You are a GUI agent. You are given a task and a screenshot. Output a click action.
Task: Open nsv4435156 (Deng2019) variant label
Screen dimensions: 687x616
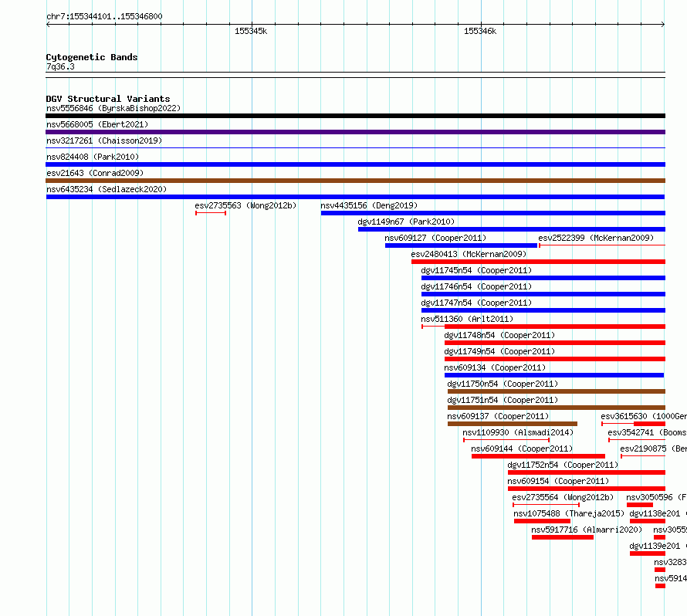[369, 205]
